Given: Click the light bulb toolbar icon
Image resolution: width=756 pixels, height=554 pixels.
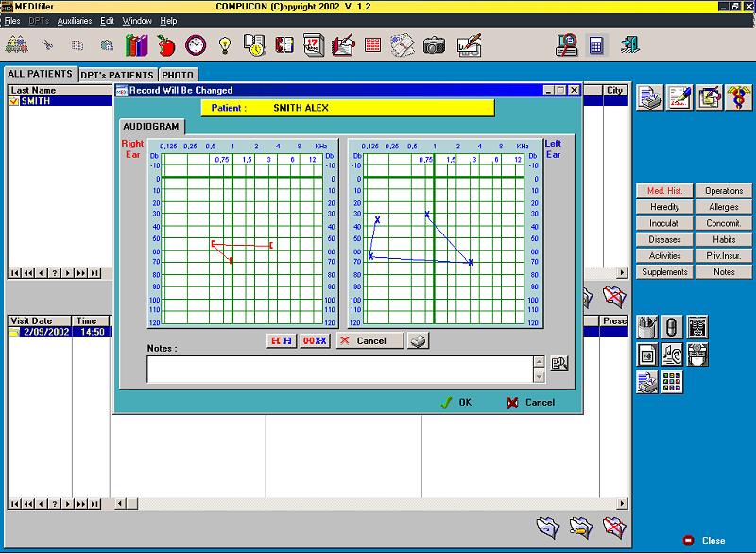Looking at the screenshot, I should point(225,45).
